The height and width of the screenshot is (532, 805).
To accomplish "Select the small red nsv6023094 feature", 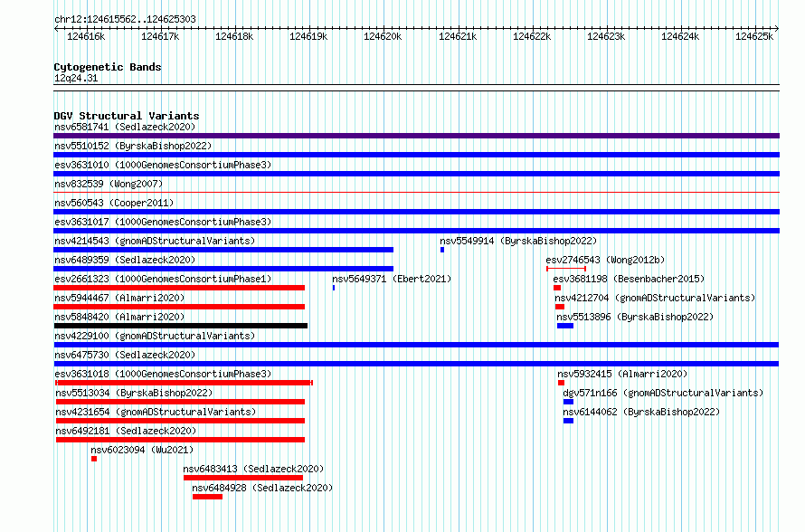I will coord(94,459).
